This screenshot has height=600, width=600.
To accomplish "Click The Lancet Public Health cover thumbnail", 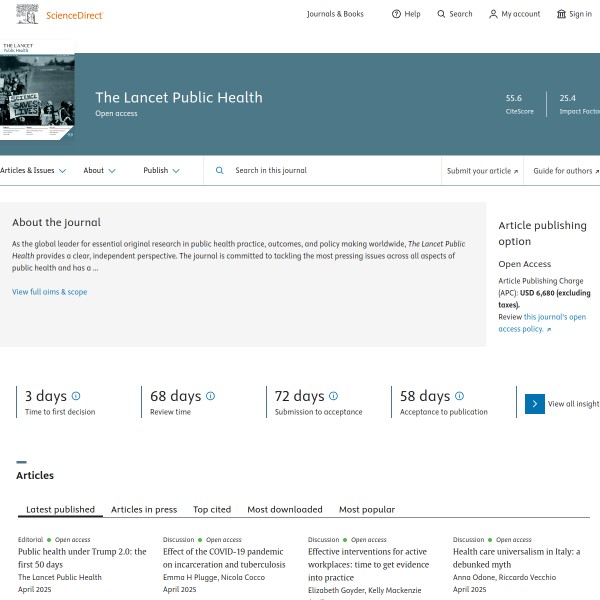I will coord(37,97).
